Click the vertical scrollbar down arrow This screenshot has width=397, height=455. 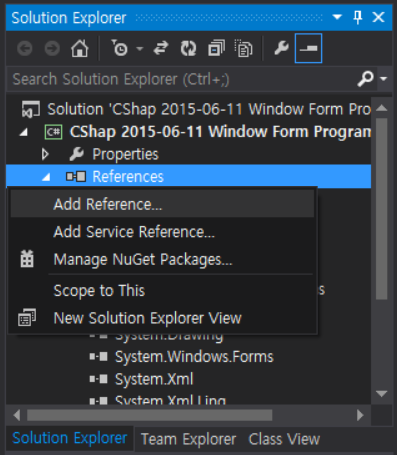[x=381, y=394]
